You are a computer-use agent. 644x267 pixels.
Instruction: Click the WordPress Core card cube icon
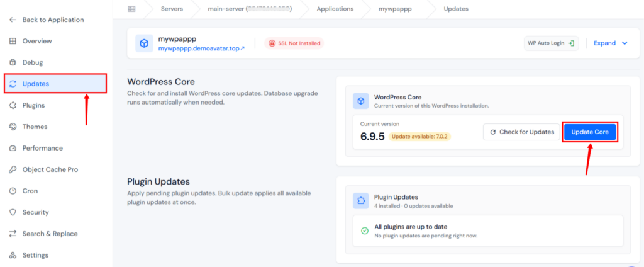pyautogui.click(x=360, y=101)
